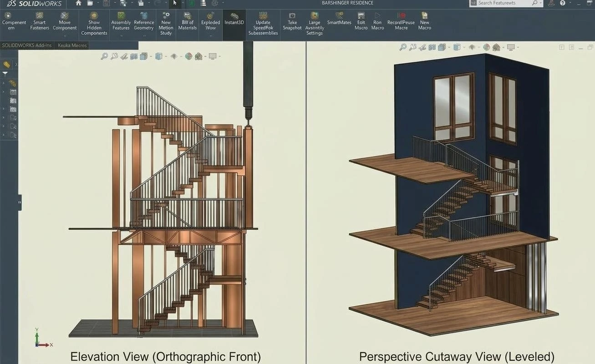
Task: Start a New Motion Study
Action: pyautogui.click(x=166, y=24)
